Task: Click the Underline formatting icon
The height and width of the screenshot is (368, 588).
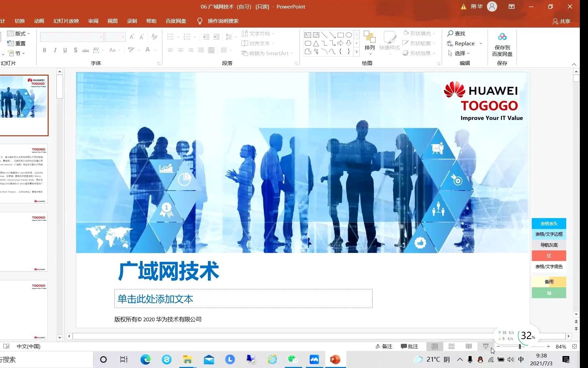Action: coord(65,50)
